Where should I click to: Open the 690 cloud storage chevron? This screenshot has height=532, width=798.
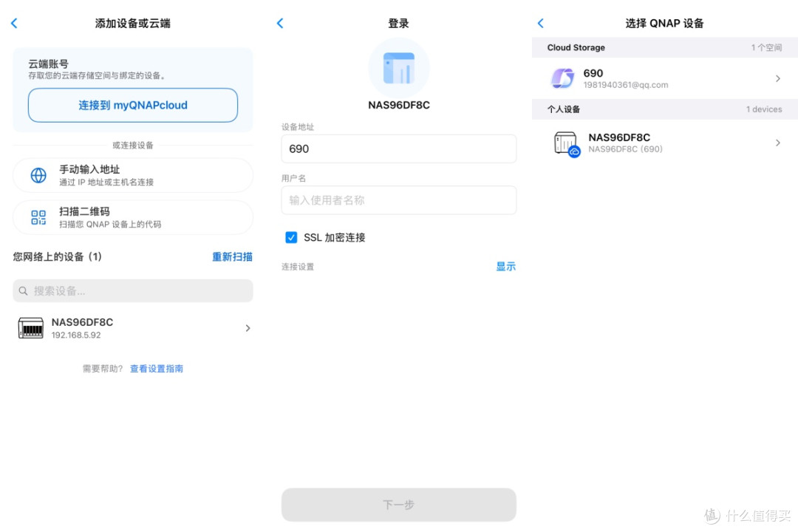777,78
